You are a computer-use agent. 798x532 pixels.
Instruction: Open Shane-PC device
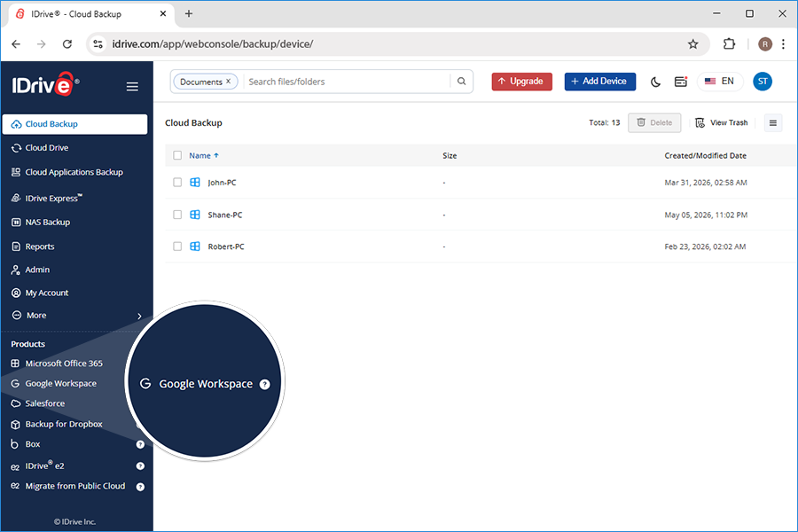coord(225,215)
